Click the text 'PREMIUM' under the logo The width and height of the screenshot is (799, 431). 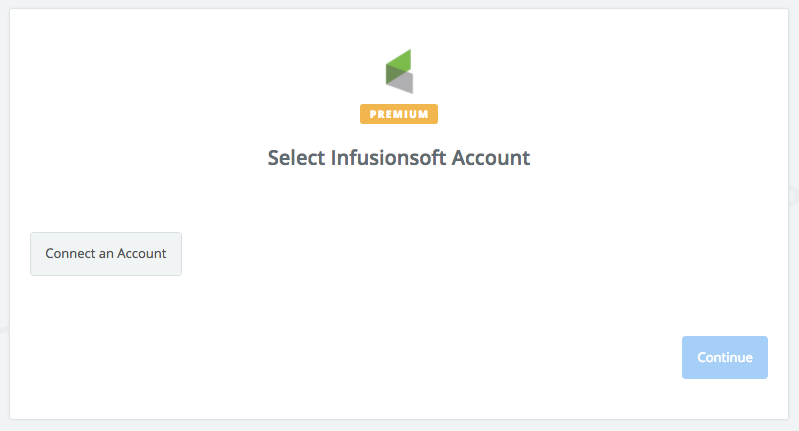tap(399, 114)
